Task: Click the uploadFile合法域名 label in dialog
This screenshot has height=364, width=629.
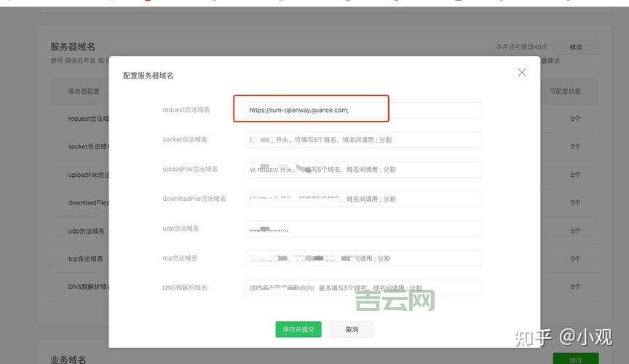Action: (190, 169)
